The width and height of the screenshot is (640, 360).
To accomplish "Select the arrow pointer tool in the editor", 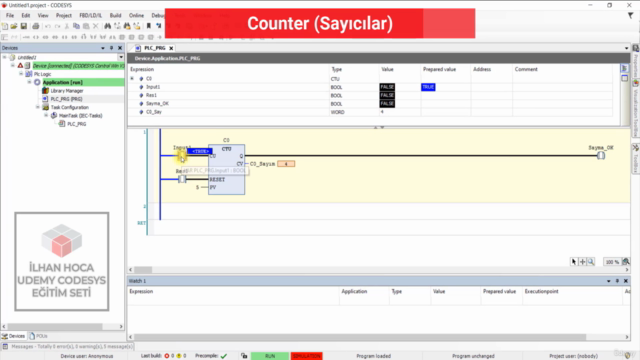I will 574,262.
